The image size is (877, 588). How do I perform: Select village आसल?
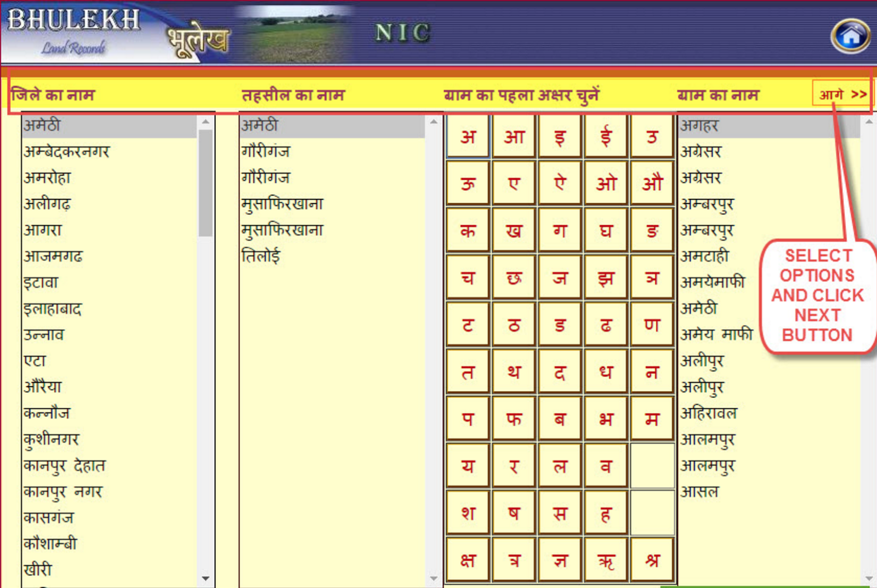[769, 492]
